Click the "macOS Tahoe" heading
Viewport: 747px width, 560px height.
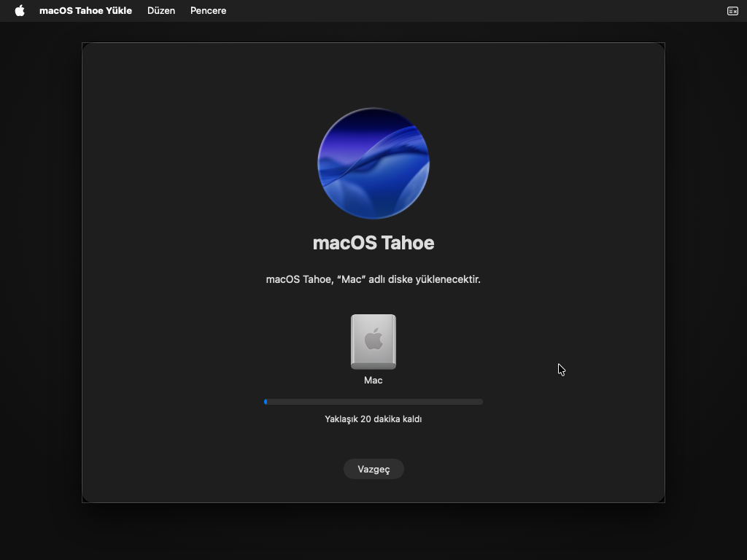pos(373,243)
